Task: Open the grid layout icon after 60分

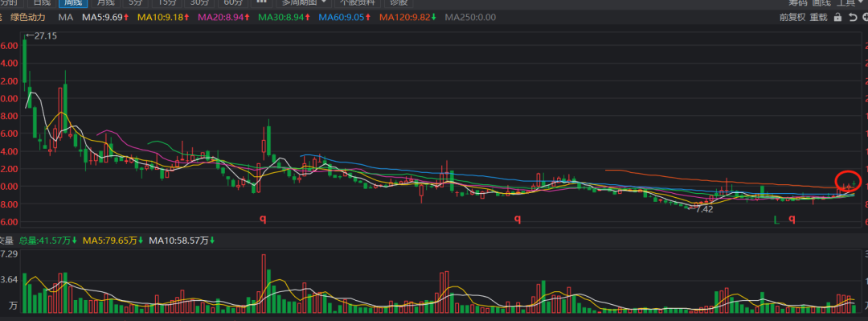Action: click(x=261, y=2)
